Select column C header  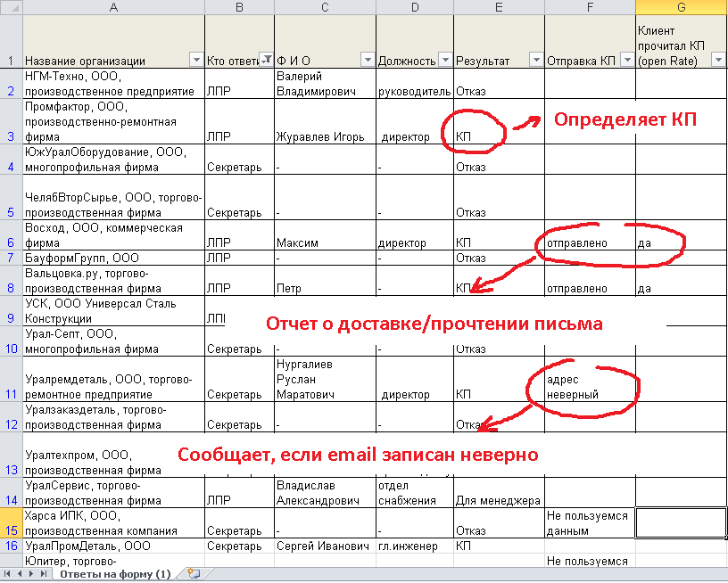[x=325, y=7]
